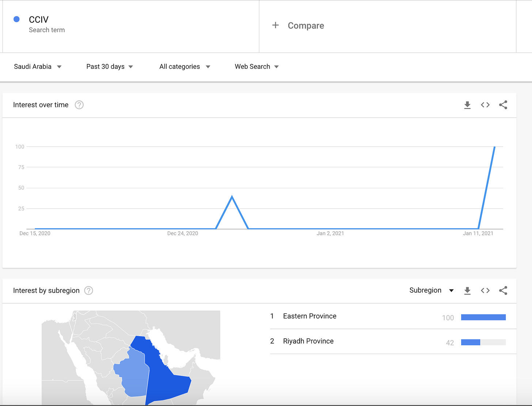532x406 pixels.
Task: Edit the CCIV search term
Action: point(39,19)
